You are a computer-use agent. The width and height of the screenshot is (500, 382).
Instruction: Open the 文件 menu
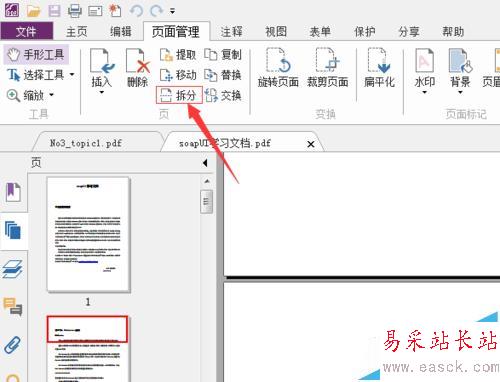[x=27, y=31]
